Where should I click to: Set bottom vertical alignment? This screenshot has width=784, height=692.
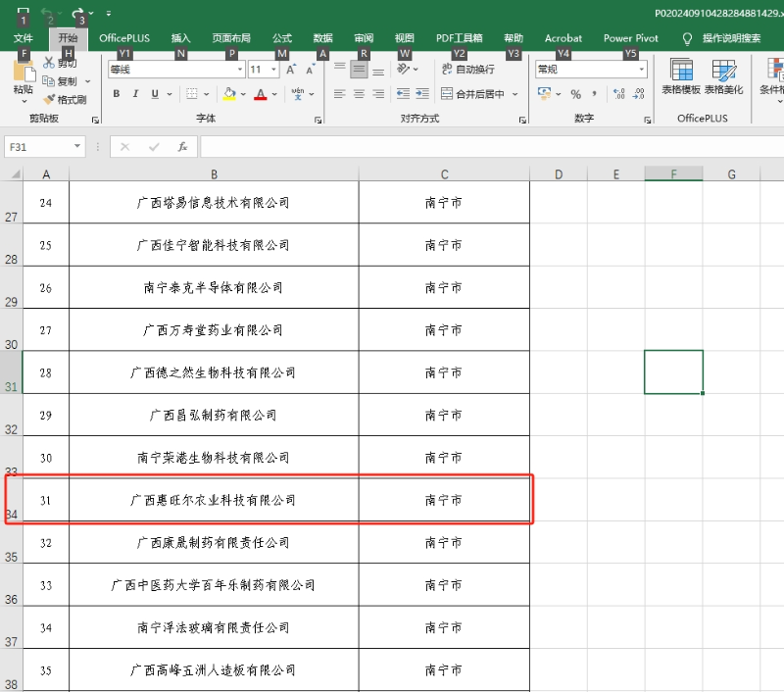(x=378, y=72)
